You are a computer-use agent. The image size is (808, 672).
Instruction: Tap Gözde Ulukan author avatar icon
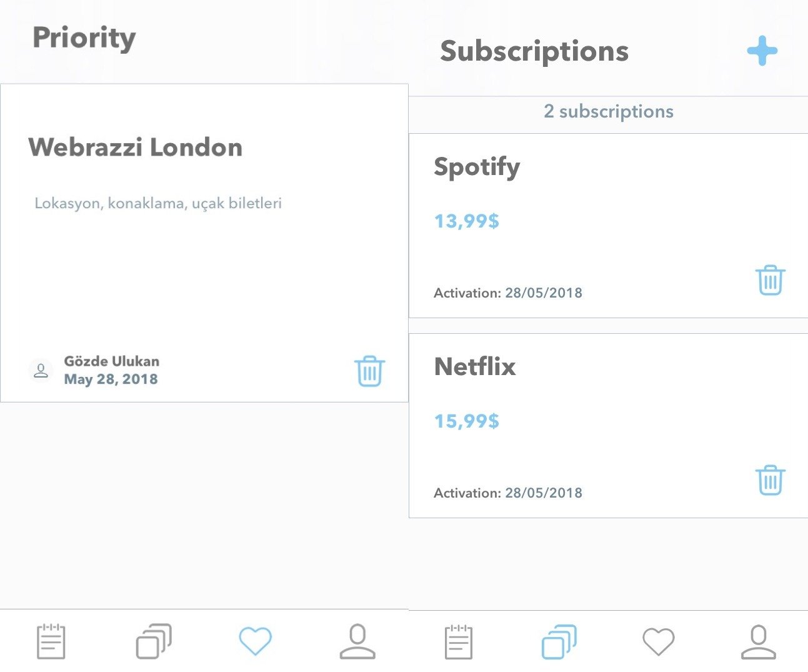(41, 370)
